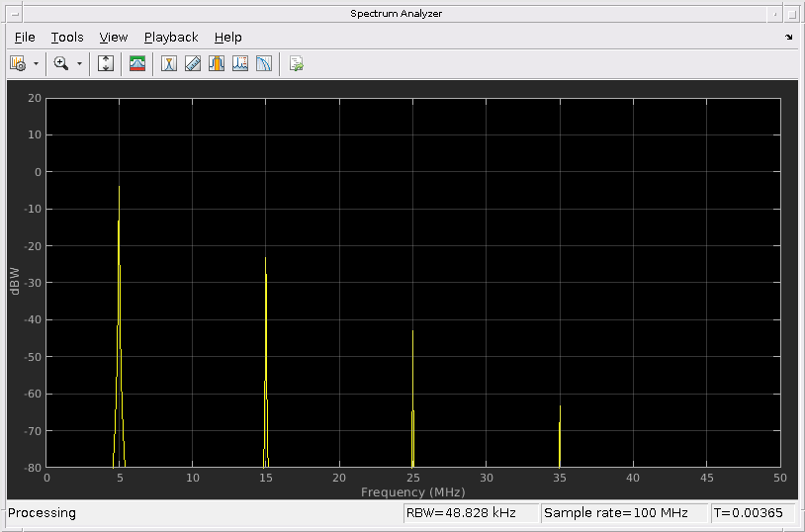This screenshot has height=532, width=805.
Task: Expand the Spectrum Settings dropdown arrow
Action: click(36, 63)
